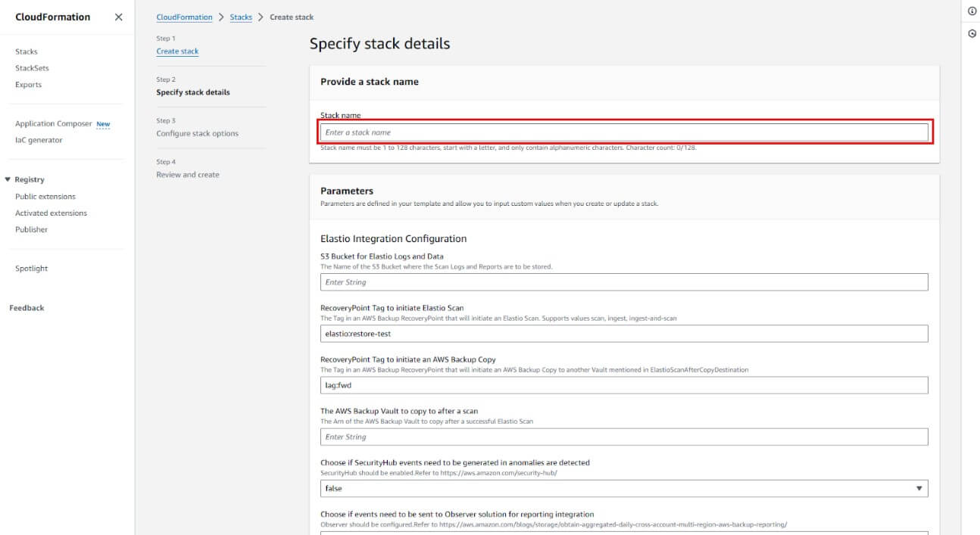Click the CloudFormation breadcrumb link
Image resolution: width=980 pixels, height=535 pixels.
click(x=184, y=17)
